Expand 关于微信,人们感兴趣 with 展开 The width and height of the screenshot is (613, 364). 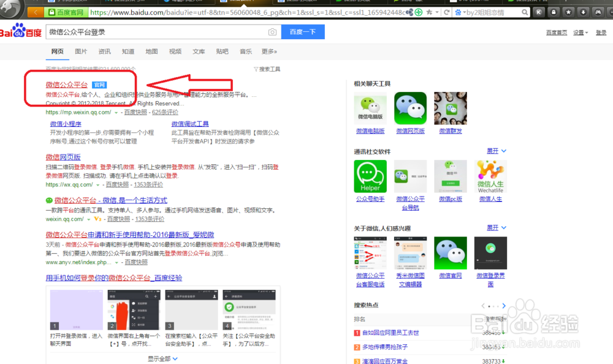click(496, 227)
